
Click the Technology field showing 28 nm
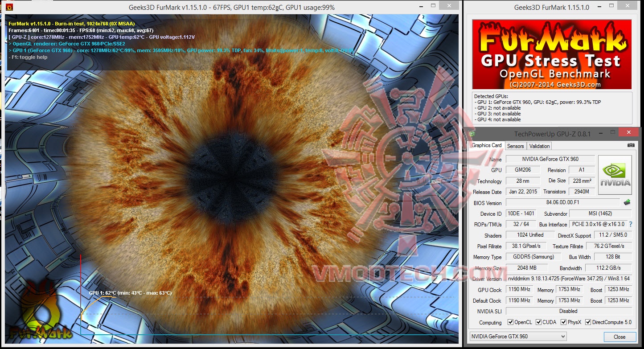[523, 181]
